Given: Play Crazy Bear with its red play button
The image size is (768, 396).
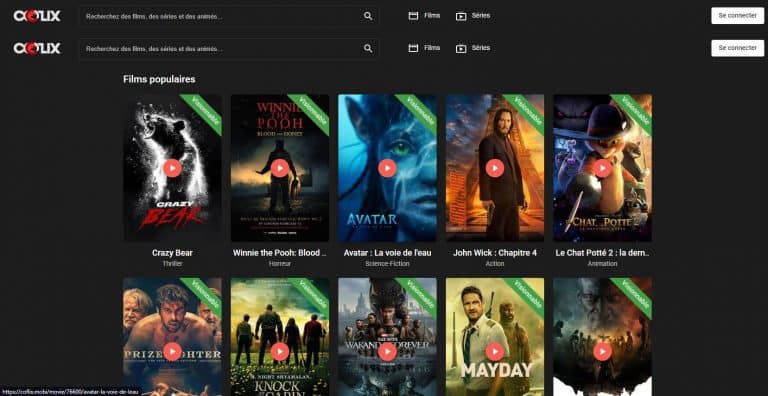Looking at the screenshot, I should 172,168.
